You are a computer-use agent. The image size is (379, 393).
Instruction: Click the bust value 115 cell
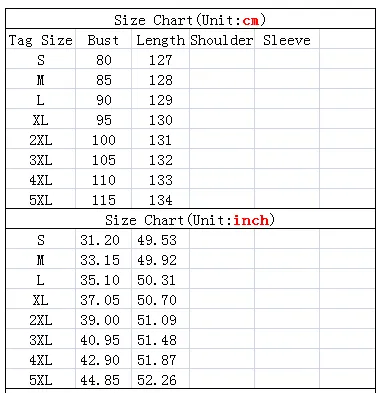[x=103, y=200]
